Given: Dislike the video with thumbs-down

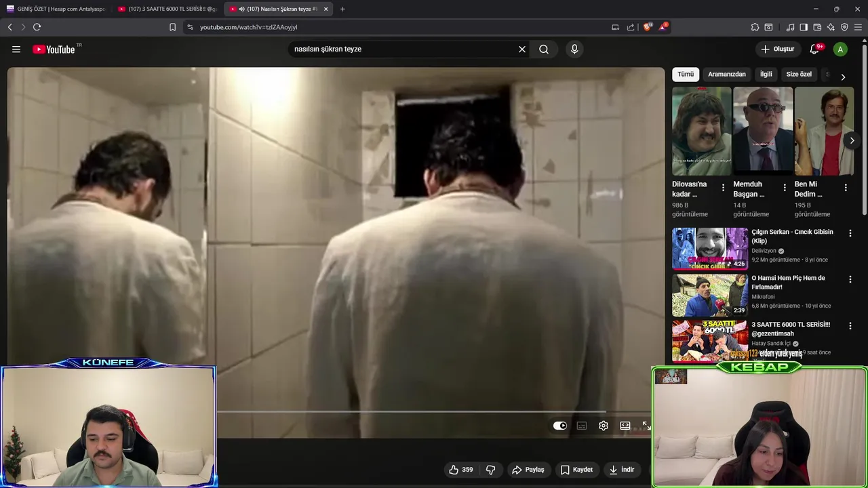Looking at the screenshot, I should (491, 470).
